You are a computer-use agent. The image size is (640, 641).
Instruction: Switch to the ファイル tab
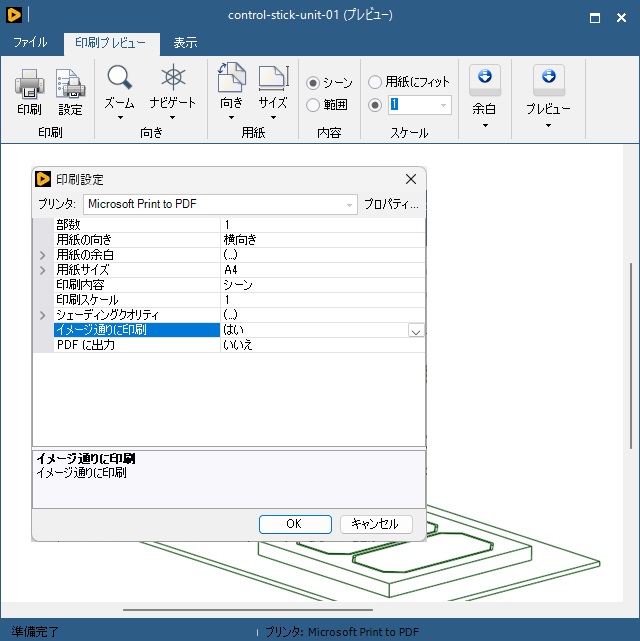click(x=30, y=43)
